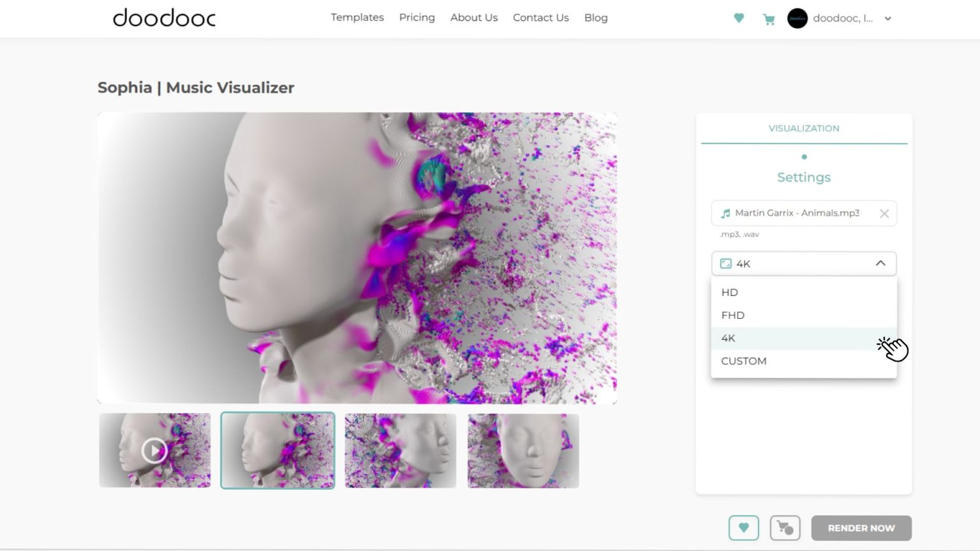Screen dimensions: 980x551
Task: Click the RENDER NOW button
Action: point(861,527)
